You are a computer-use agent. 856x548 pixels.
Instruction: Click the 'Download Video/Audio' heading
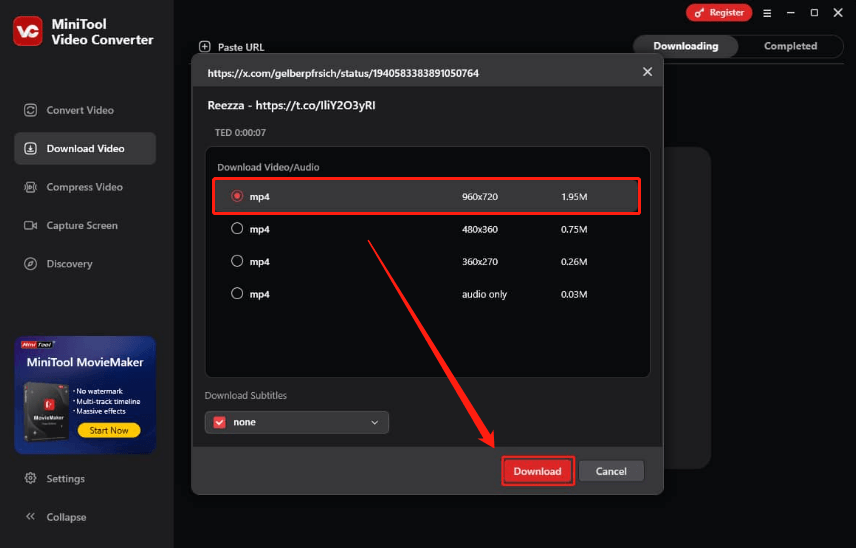click(268, 167)
